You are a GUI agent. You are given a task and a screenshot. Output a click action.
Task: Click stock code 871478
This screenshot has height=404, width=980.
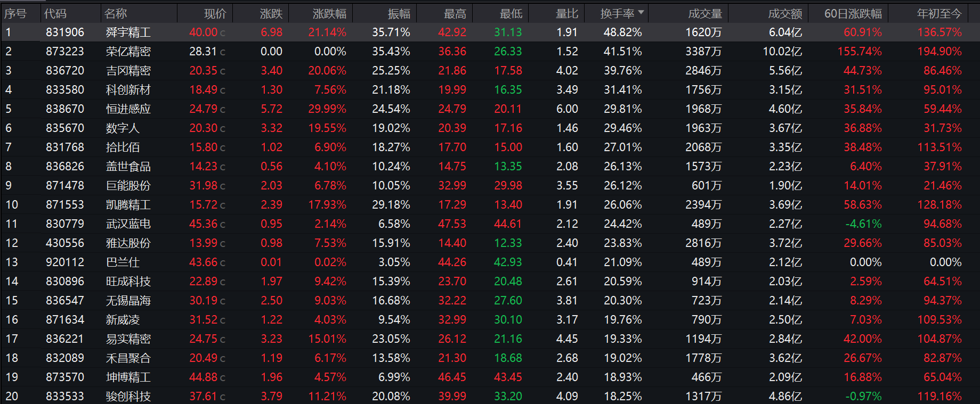point(65,186)
